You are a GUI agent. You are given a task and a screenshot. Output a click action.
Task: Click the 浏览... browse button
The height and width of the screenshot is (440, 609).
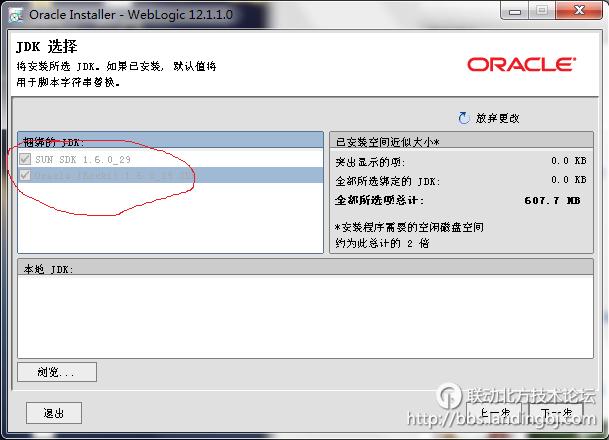tap(57, 372)
